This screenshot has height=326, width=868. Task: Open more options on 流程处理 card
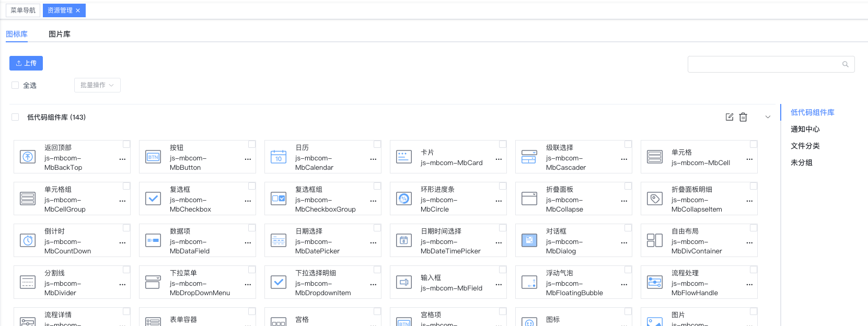[749, 284]
